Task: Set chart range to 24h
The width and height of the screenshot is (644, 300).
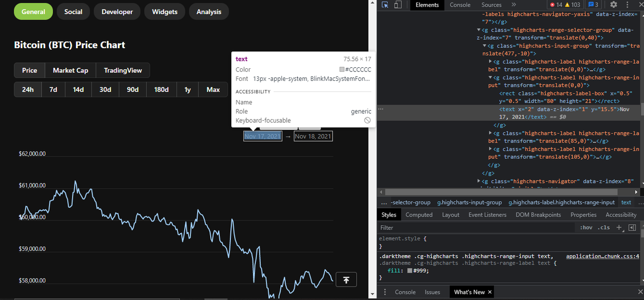Action: [x=28, y=89]
